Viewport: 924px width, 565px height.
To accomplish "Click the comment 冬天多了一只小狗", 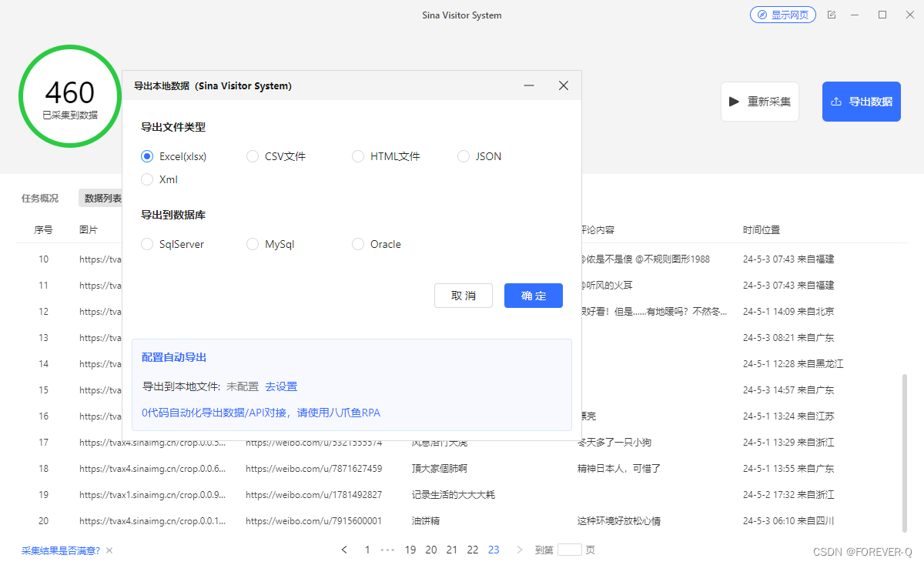I will tap(614, 442).
